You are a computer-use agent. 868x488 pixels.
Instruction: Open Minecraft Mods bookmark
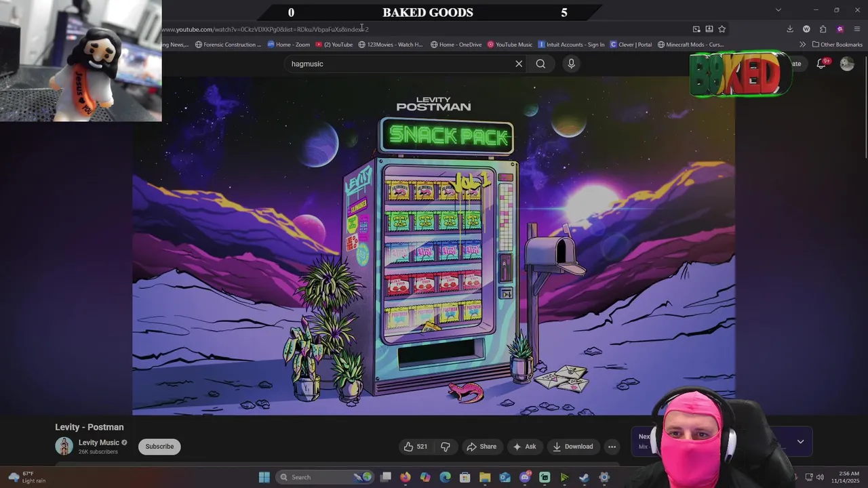(691, 45)
